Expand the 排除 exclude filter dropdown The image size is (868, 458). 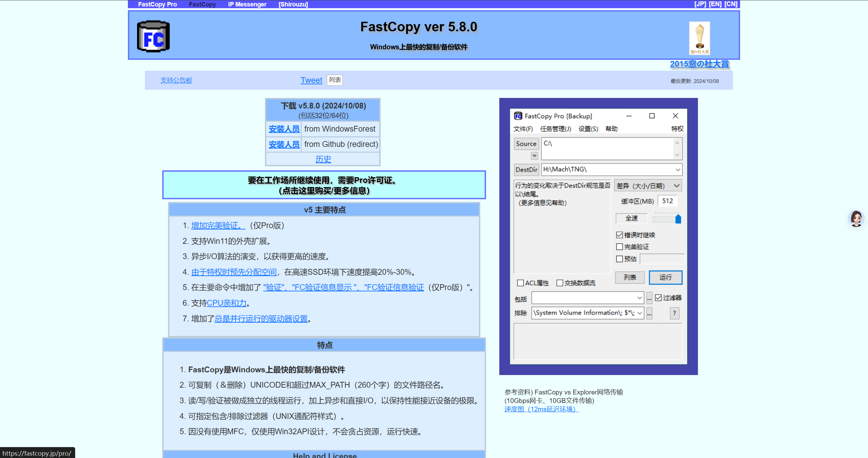640,313
